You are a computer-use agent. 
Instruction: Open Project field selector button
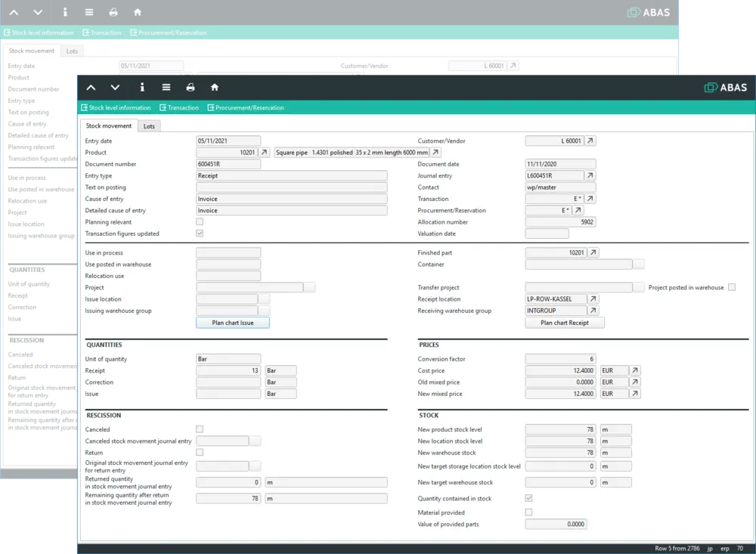click(309, 287)
